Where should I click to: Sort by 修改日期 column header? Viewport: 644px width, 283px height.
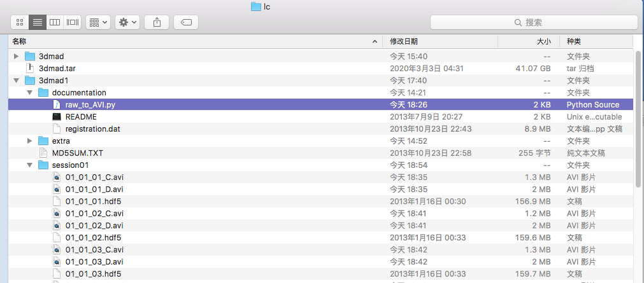tap(440, 41)
